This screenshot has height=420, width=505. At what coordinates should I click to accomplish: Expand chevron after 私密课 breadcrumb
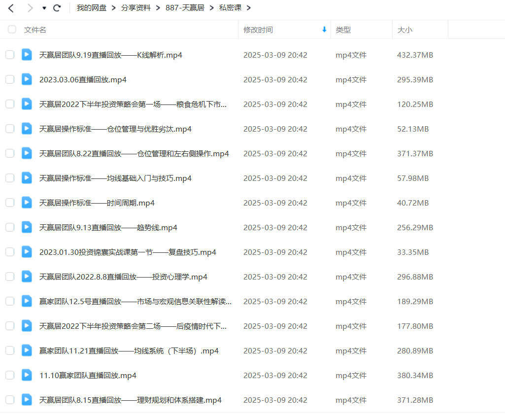click(x=249, y=8)
